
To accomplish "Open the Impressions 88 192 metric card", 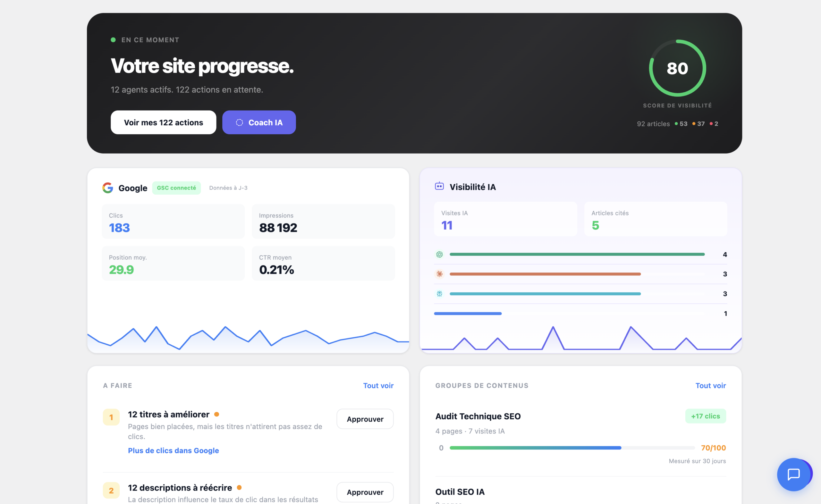I will point(323,221).
